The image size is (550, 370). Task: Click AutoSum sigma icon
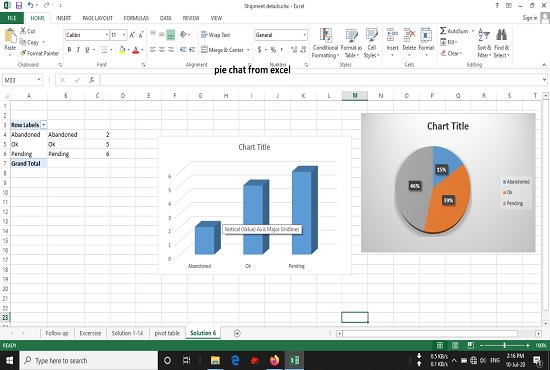443,31
